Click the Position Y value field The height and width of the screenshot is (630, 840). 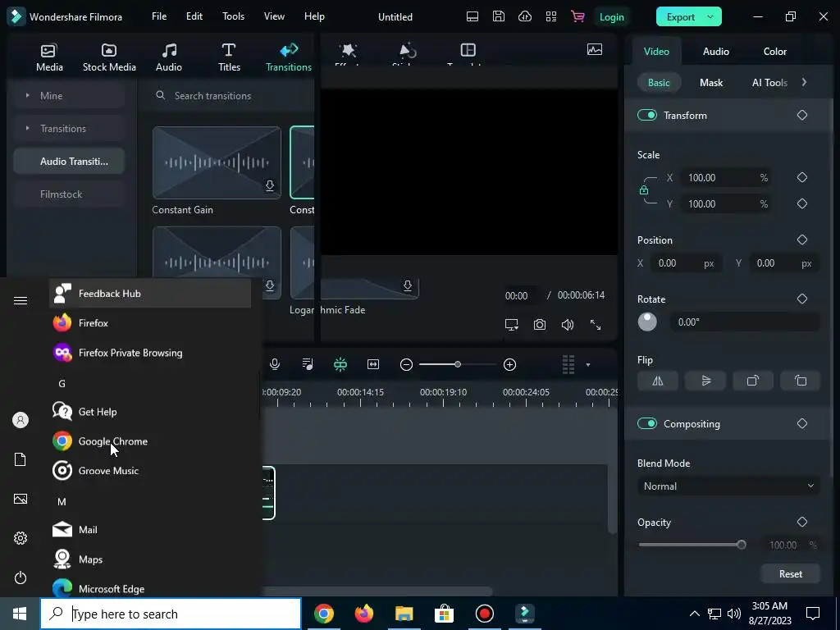point(784,263)
